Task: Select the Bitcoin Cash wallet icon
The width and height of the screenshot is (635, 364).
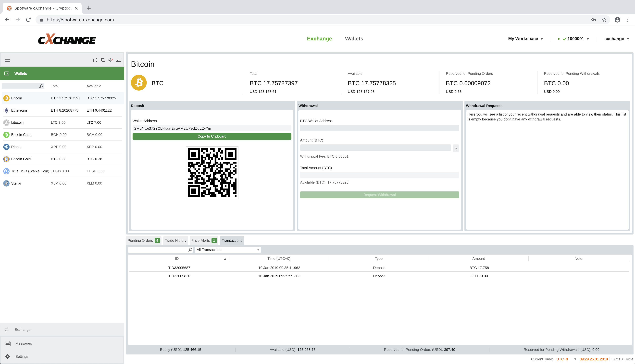Action: click(x=7, y=135)
